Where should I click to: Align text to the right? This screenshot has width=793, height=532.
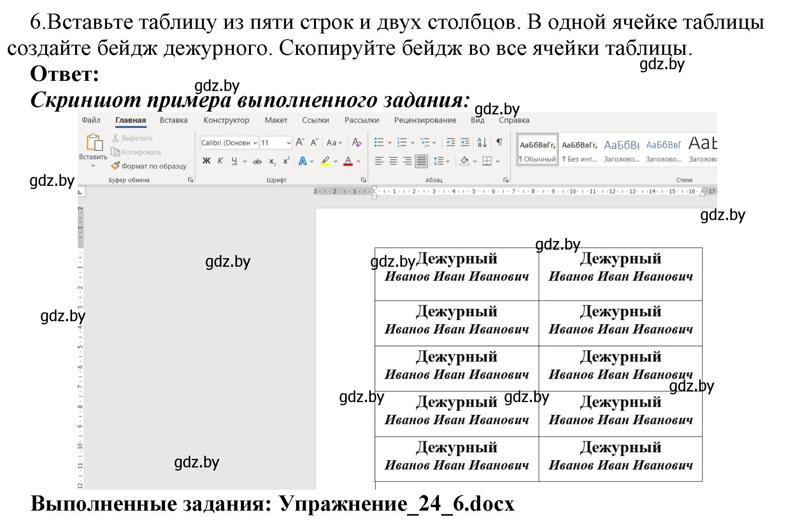click(407, 161)
